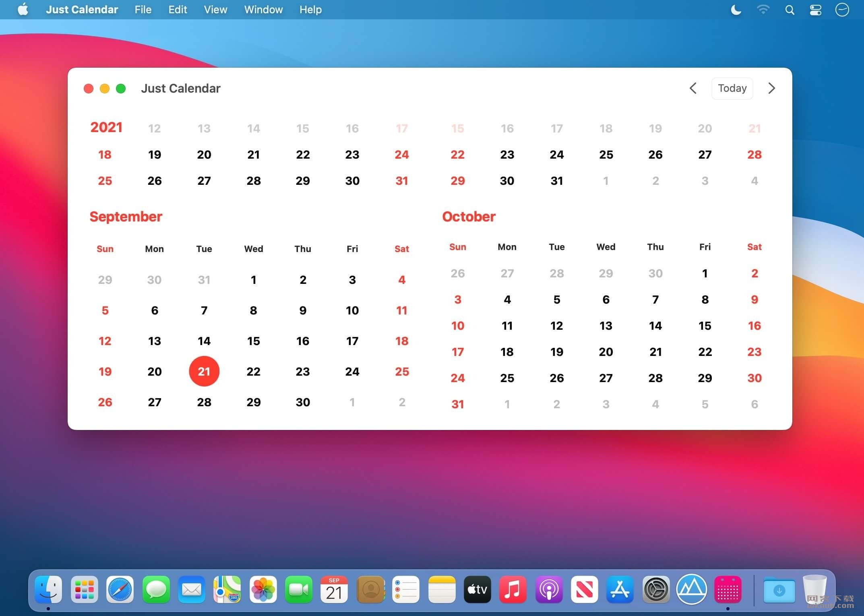Select October 15 in the calendar
The width and height of the screenshot is (864, 616).
705,326
